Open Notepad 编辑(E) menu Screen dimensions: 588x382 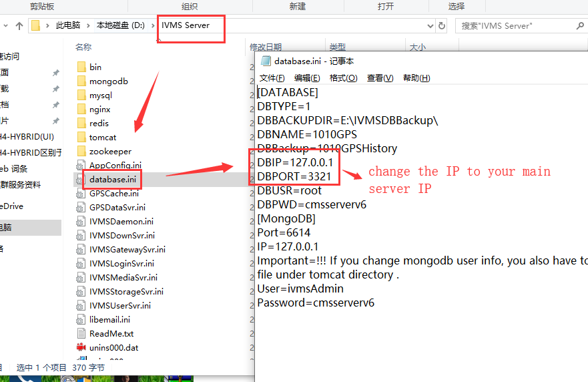pos(307,78)
